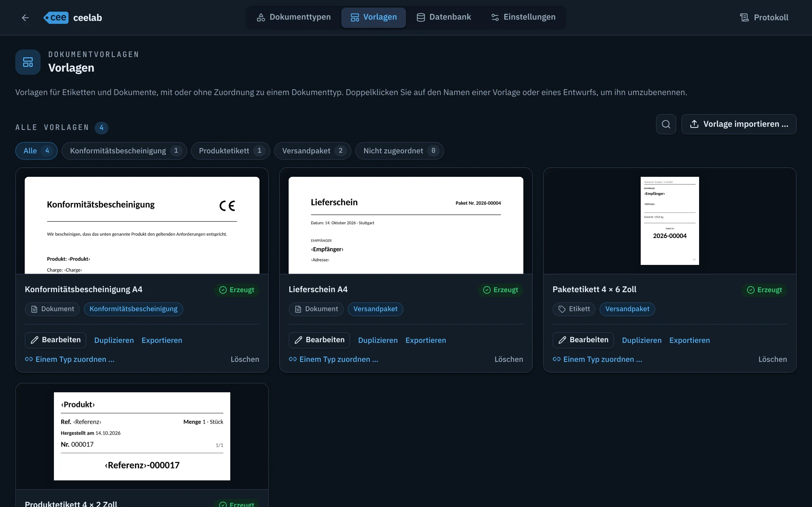Open Einem Typ zuordnen for Konformitätsbescheinigung A4

70,359
